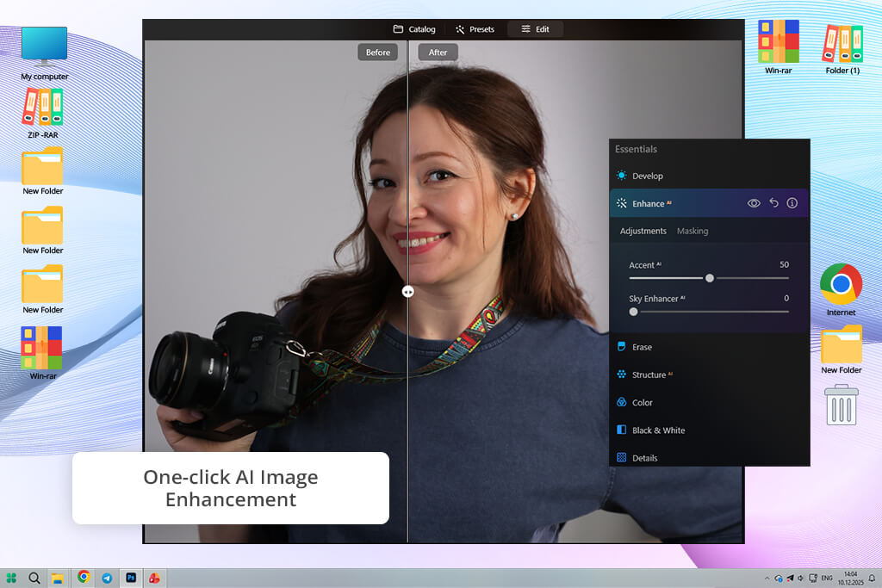Viewport: 882px width, 588px height.
Task: Open the New Folder icon directly under ZIP-RAR
Action: (x=43, y=170)
